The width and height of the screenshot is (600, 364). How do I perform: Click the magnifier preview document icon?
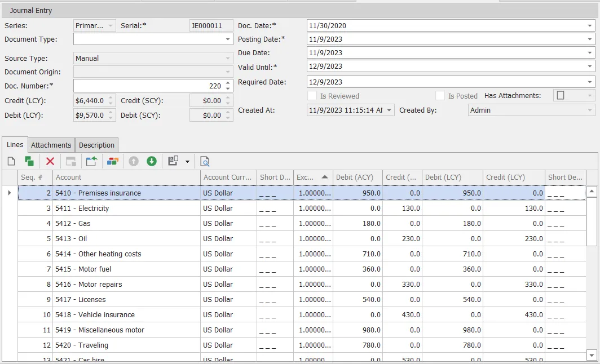[x=205, y=162]
